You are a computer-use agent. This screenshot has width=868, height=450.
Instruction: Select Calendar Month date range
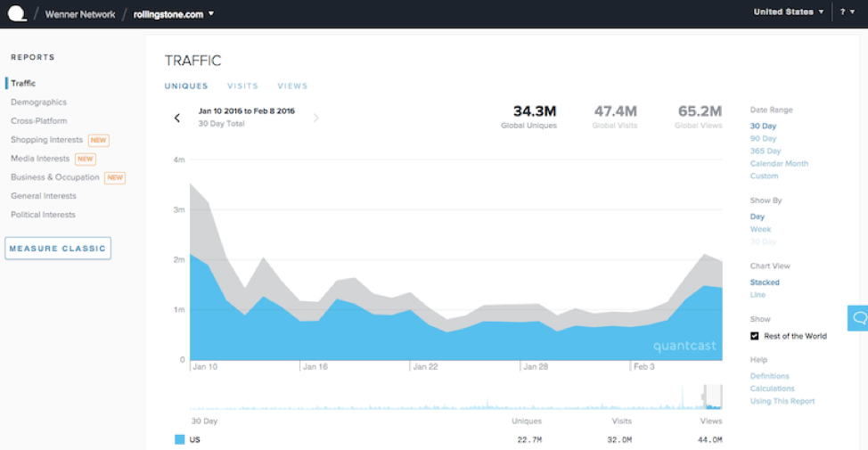point(780,163)
